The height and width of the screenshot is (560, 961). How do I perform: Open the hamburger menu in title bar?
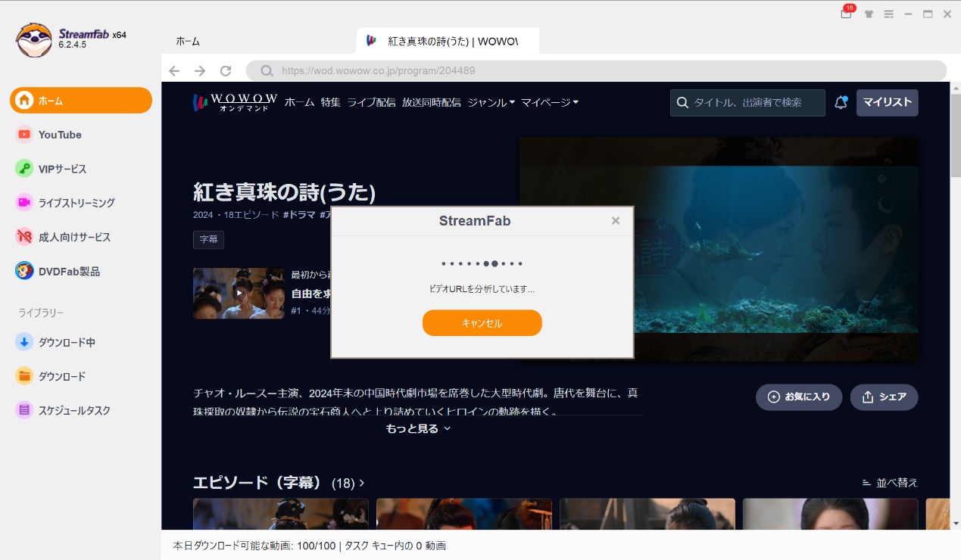coord(889,14)
